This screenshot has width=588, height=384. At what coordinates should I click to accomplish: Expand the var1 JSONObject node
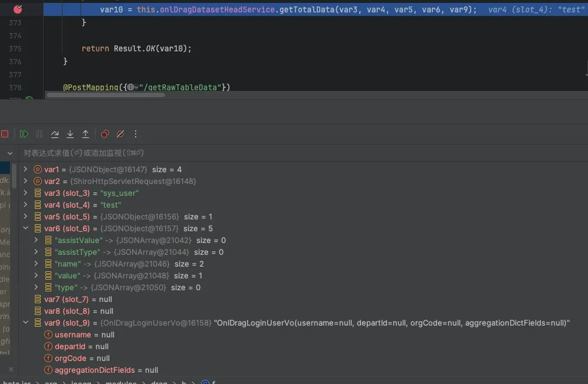(25, 170)
